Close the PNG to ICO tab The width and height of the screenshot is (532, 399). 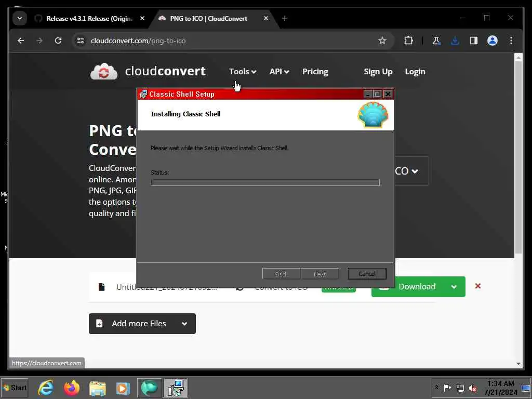click(266, 18)
